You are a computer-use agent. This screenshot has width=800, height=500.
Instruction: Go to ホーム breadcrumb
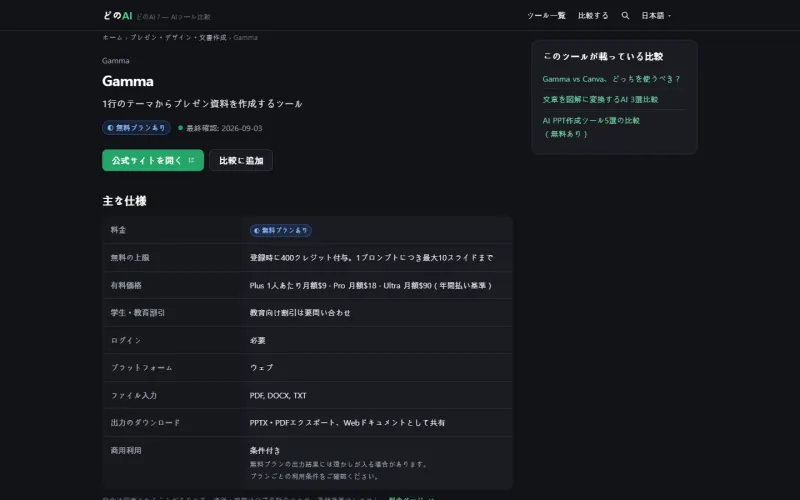[112, 37]
